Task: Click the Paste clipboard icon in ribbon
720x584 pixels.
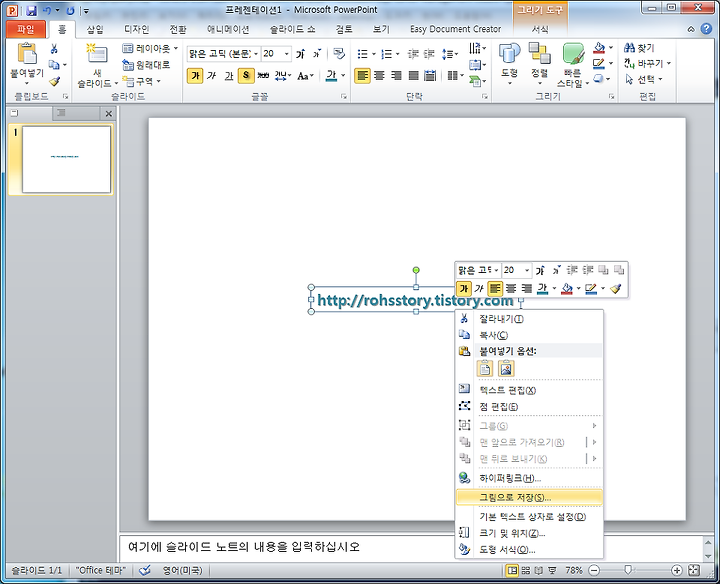Action: (x=27, y=53)
